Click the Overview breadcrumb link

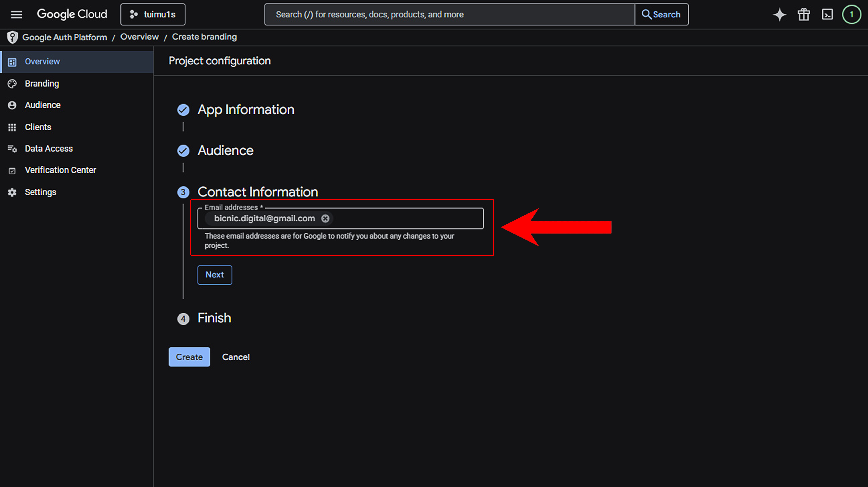tap(139, 37)
